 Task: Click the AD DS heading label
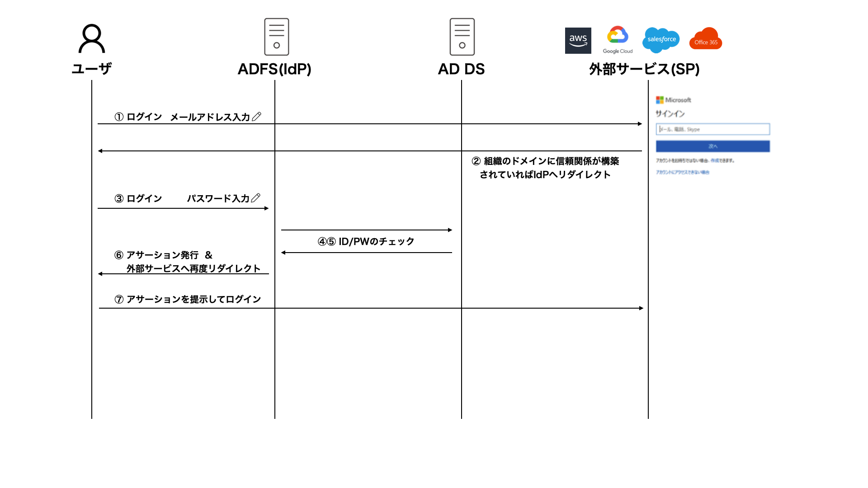(462, 69)
